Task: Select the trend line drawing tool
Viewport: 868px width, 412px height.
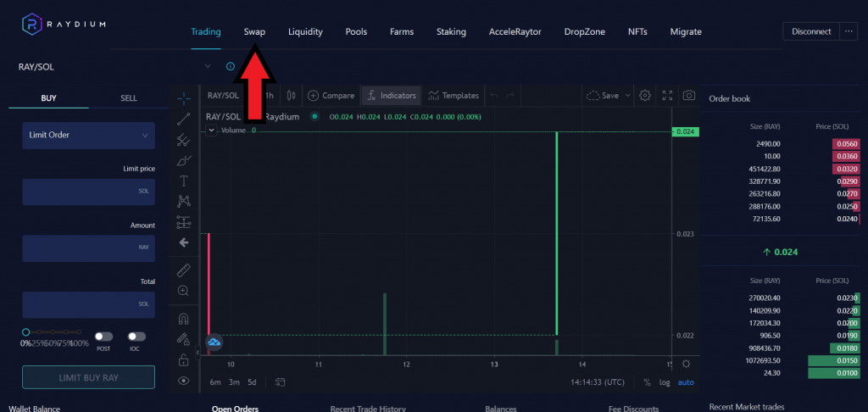Action: click(184, 119)
